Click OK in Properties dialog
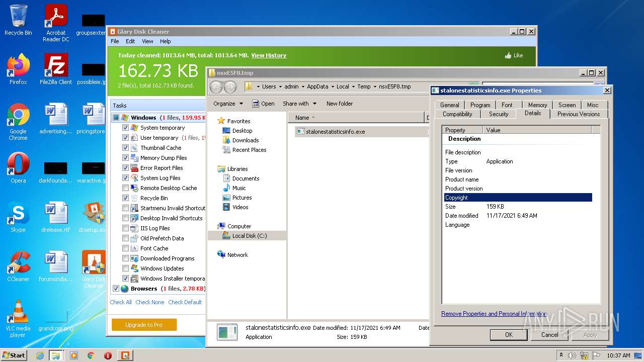Image resolution: width=644 pixels, height=362 pixels. coord(509,335)
